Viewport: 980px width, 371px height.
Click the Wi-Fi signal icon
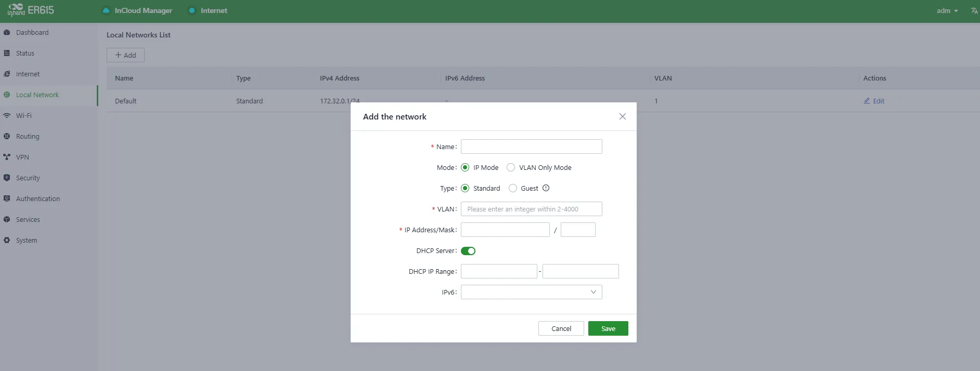[7, 115]
